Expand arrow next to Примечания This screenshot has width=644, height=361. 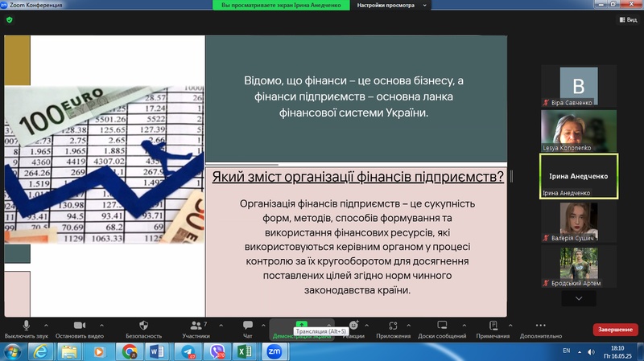tap(510, 326)
